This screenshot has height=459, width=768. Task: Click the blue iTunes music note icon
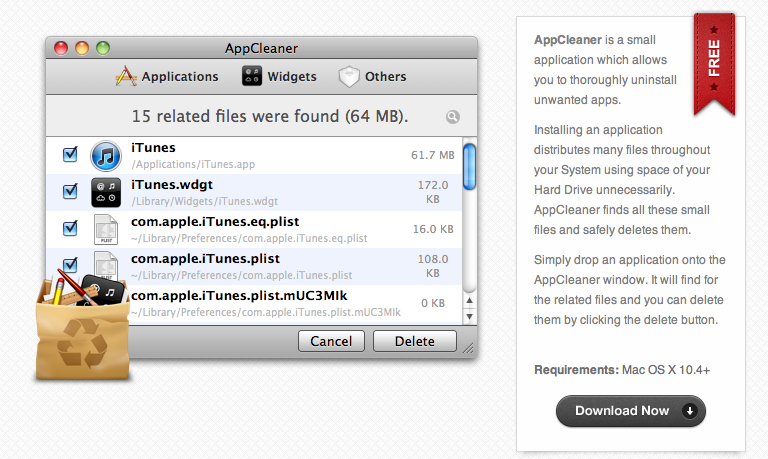pyautogui.click(x=106, y=156)
